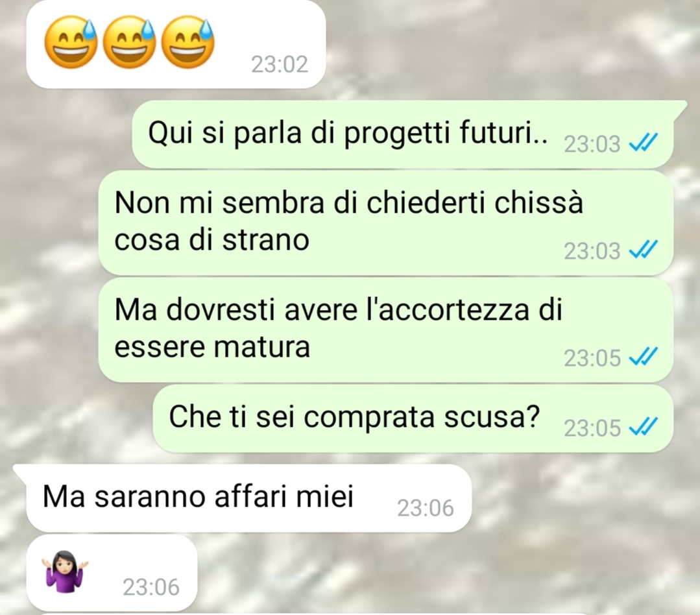Tap the 23:05 timestamp on 'essere matura' message
Image resolution: width=700 pixels, height=615 pixels.
coord(592,357)
